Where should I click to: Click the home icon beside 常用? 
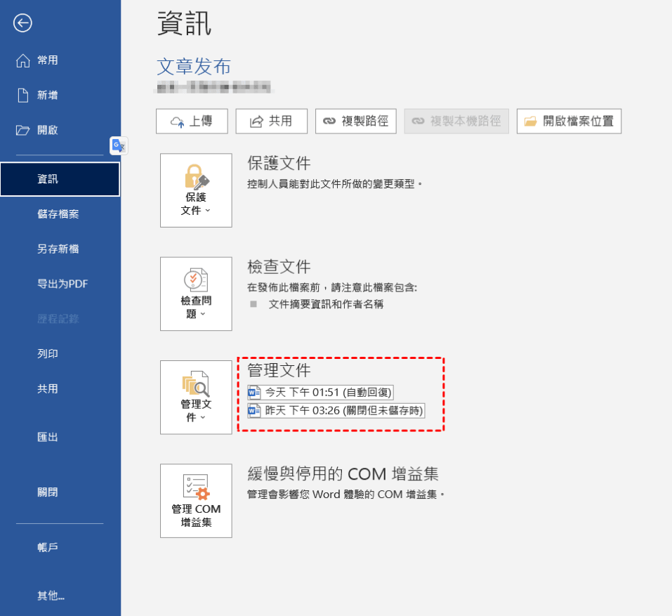click(x=22, y=60)
